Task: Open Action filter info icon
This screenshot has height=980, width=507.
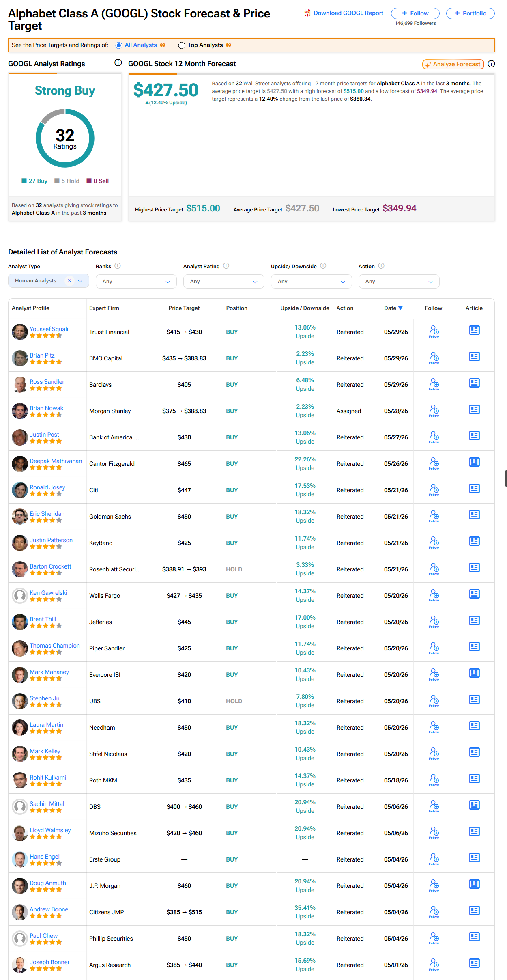Action: [381, 266]
